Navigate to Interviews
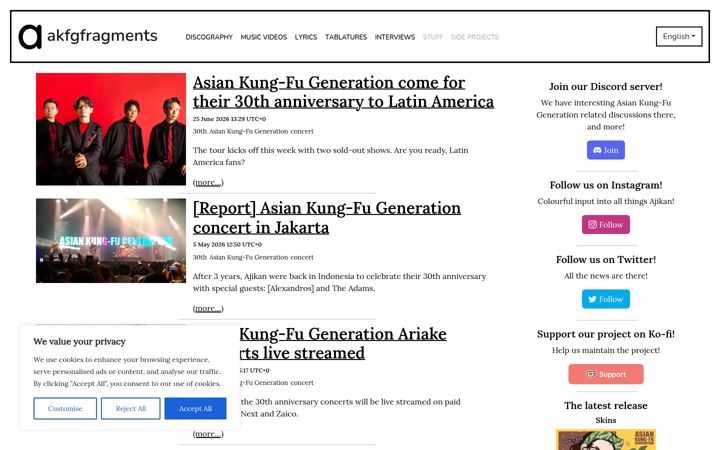 [394, 37]
